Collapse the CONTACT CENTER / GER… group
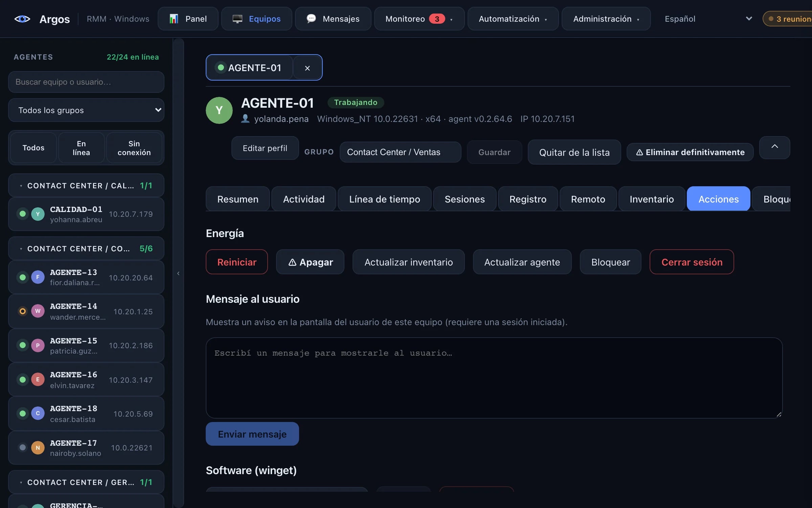This screenshot has width=812, height=508. point(86,482)
